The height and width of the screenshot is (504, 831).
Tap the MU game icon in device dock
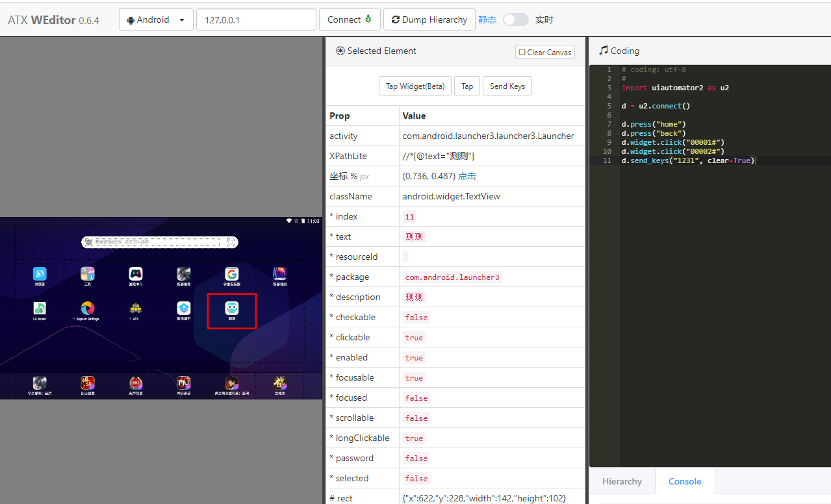coord(184,383)
